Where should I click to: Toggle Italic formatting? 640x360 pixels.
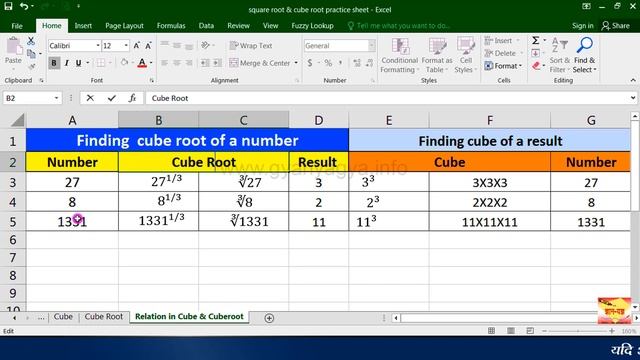(x=66, y=63)
